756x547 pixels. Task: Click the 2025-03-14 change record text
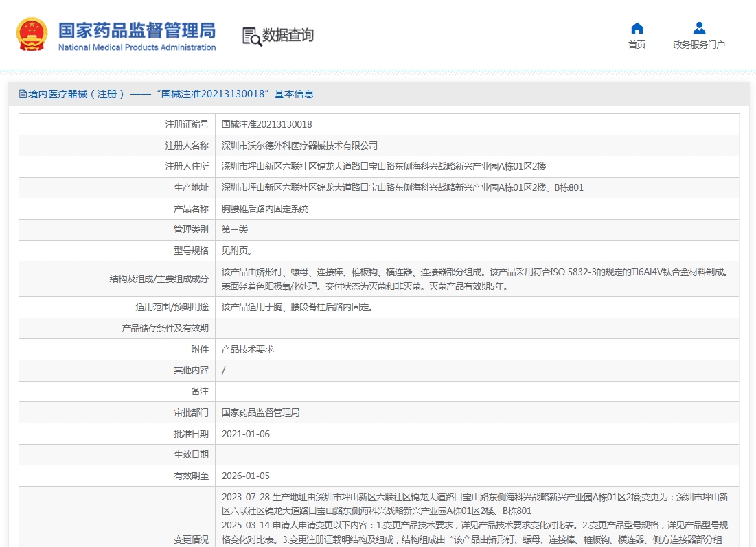(x=475, y=532)
